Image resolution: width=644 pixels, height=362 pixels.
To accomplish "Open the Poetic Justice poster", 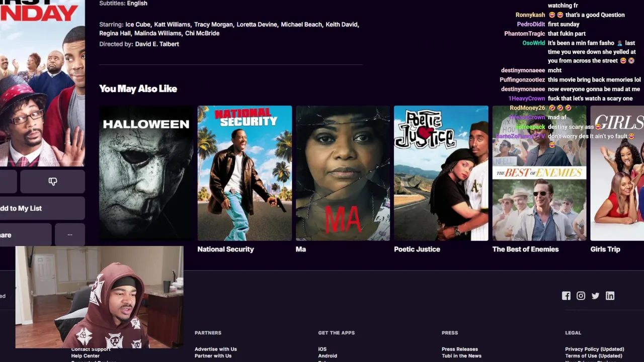I will point(441,173).
